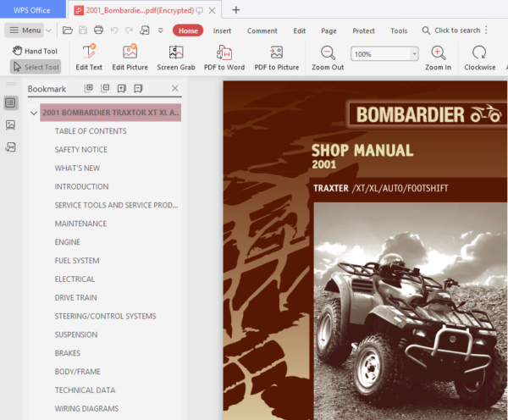
Task: Open the quick access toolbar customize arrow
Action: (x=160, y=30)
